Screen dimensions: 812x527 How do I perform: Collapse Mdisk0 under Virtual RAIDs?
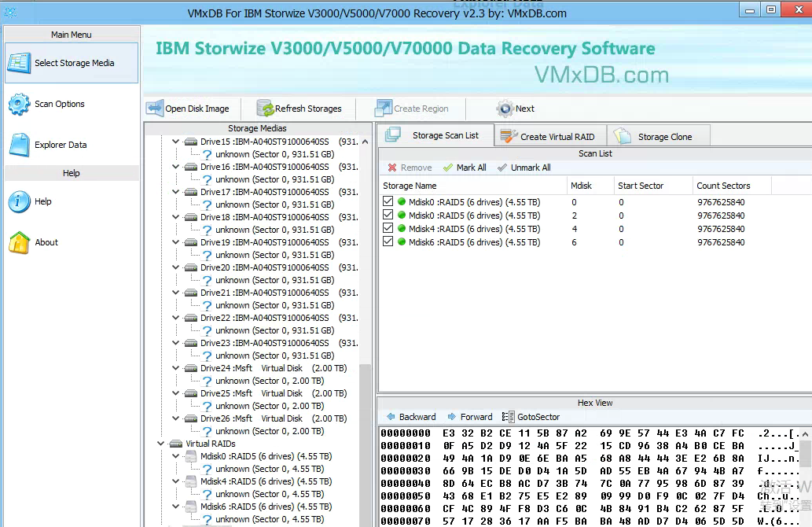point(175,456)
